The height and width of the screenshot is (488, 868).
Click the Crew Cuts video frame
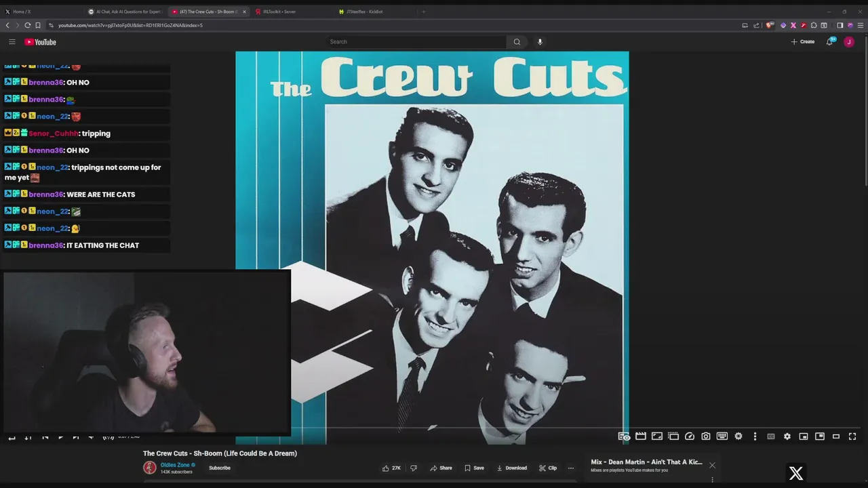[x=432, y=247]
